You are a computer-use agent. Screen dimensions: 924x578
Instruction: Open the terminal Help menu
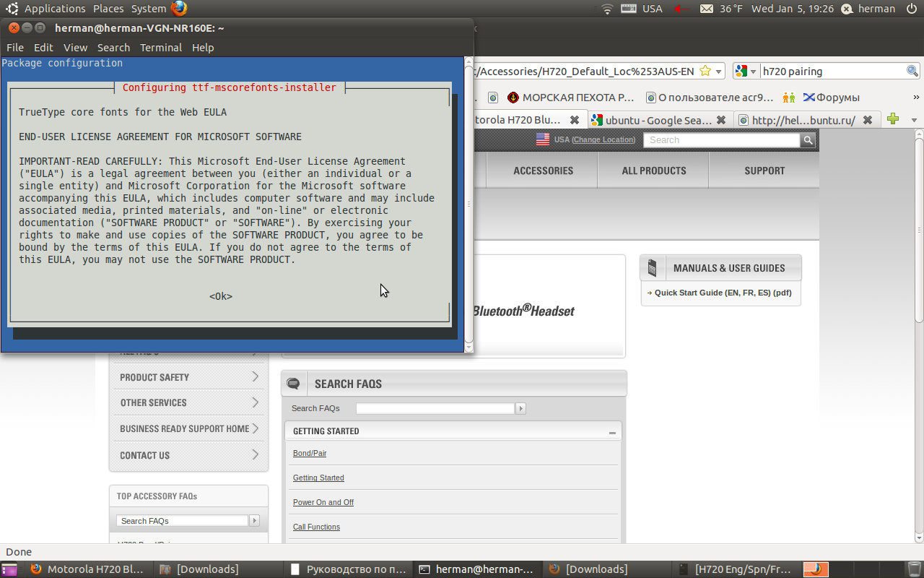(203, 48)
